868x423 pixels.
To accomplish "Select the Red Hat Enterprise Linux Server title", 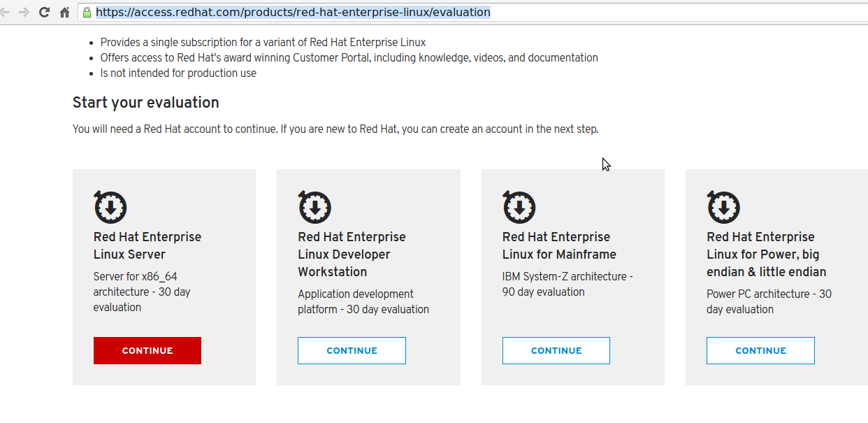I will coord(147,245).
